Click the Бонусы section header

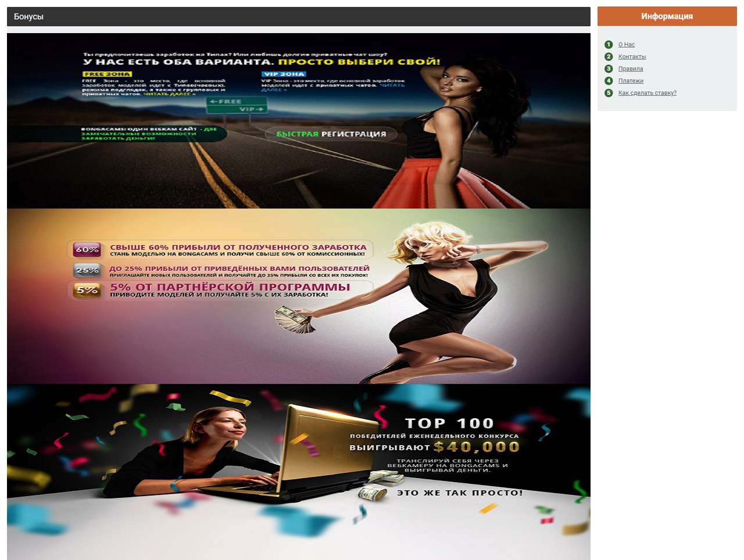pos(299,17)
